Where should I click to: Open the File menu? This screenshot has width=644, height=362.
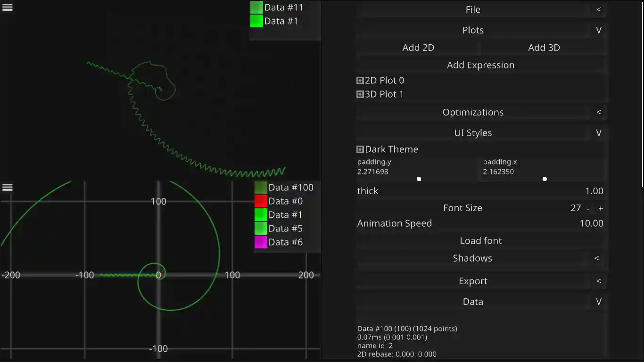click(x=473, y=9)
